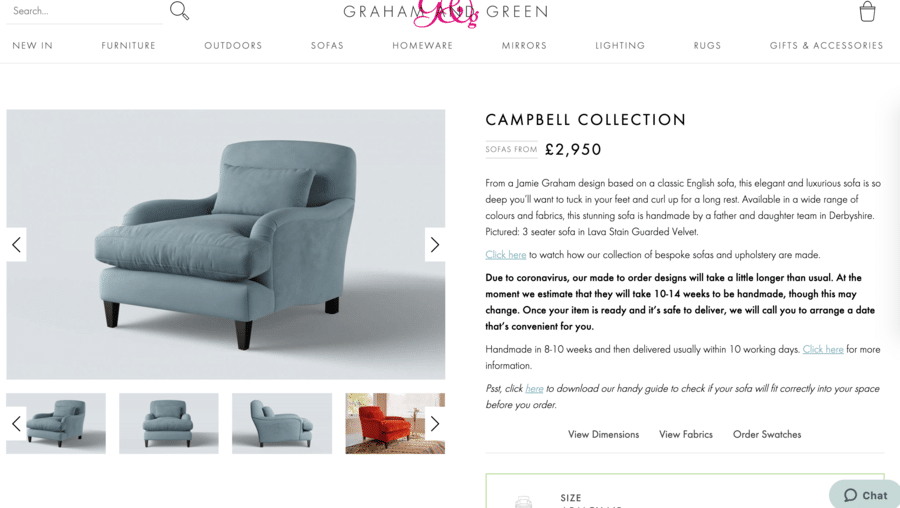Open the shopping bag icon

coord(867,11)
